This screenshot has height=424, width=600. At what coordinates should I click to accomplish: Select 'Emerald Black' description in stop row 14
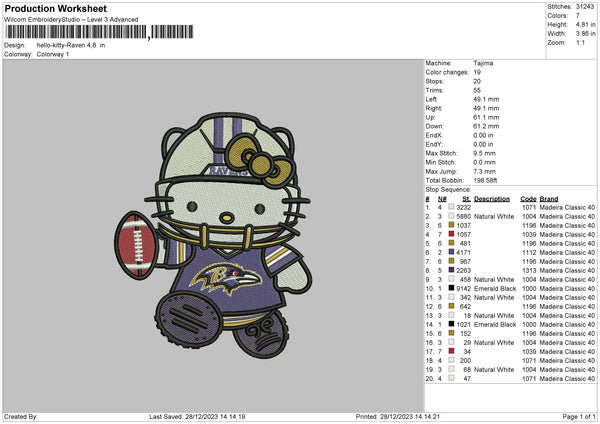495,325
